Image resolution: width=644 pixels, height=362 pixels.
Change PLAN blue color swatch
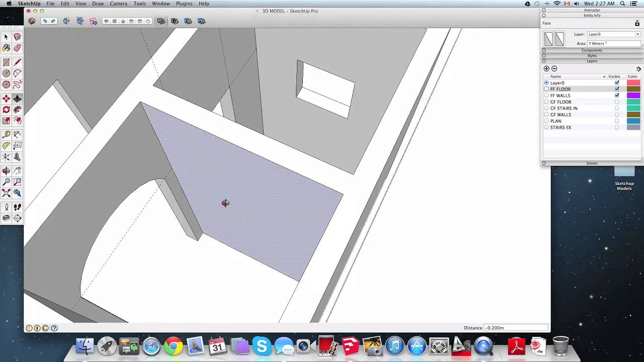click(633, 121)
